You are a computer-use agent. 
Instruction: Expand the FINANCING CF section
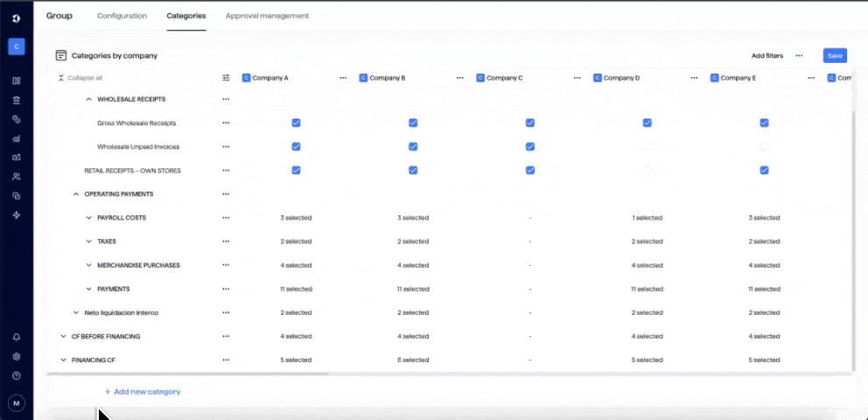coord(63,360)
